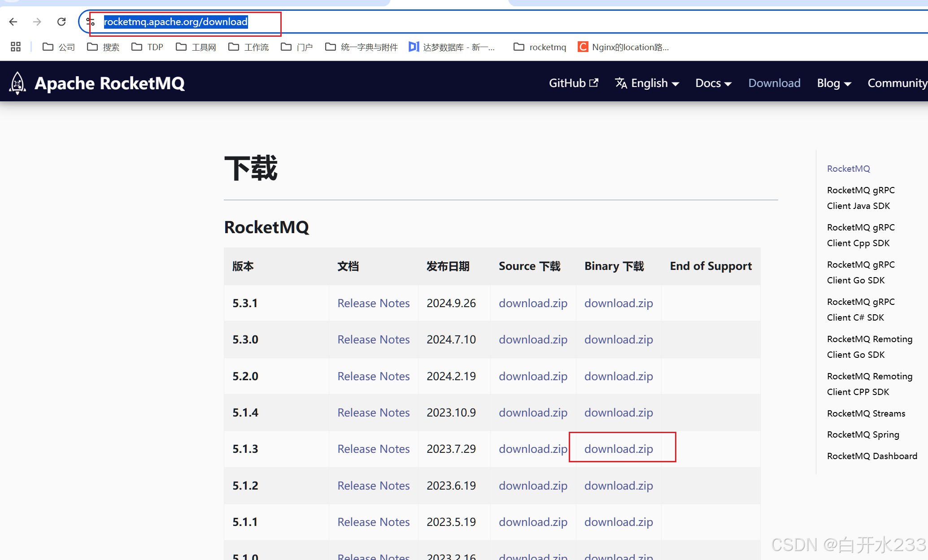Download binary zip for version 5.1.2
928x560 pixels.
(x=619, y=486)
